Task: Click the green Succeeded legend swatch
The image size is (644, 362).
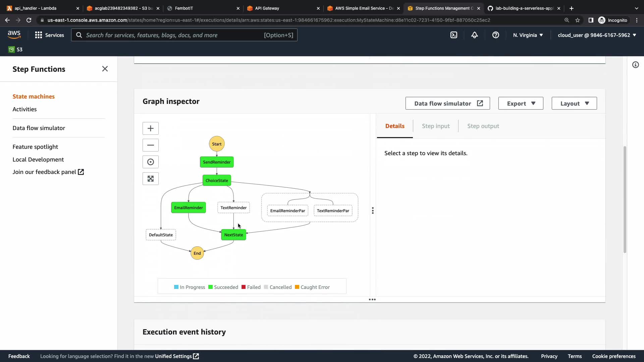Action: pyautogui.click(x=210, y=287)
